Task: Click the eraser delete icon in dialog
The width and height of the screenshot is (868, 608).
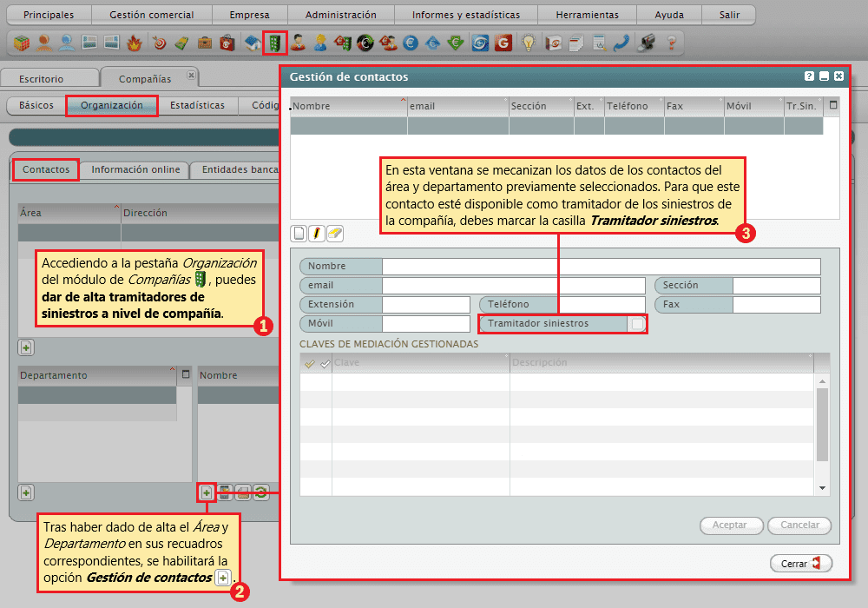Action: [x=335, y=234]
